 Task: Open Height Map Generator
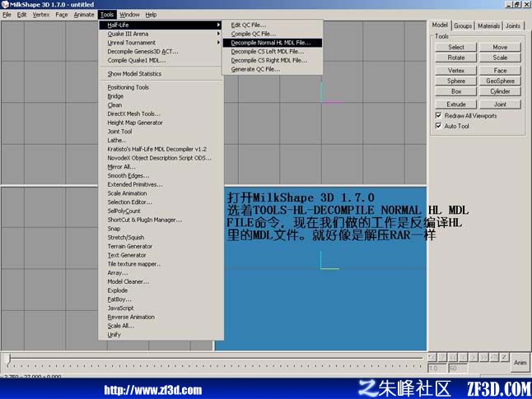pyautogui.click(x=160, y=123)
